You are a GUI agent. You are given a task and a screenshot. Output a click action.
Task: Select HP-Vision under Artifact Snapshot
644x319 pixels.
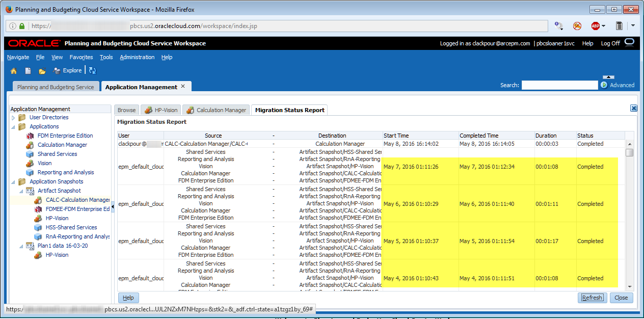click(57, 218)
